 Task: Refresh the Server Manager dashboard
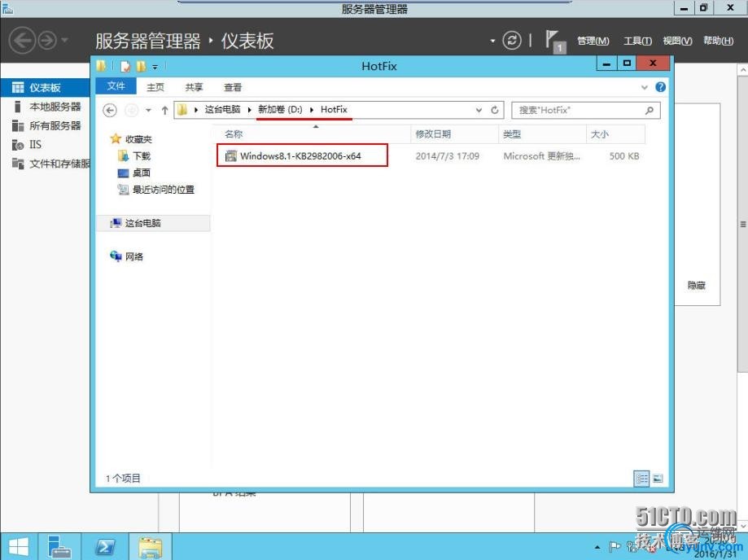coord(512,41)
